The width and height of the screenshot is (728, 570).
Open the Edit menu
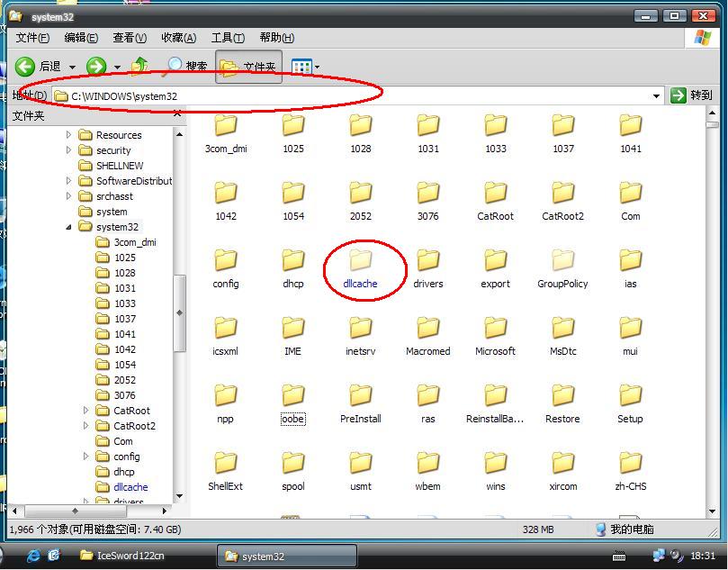pos(81,38)
